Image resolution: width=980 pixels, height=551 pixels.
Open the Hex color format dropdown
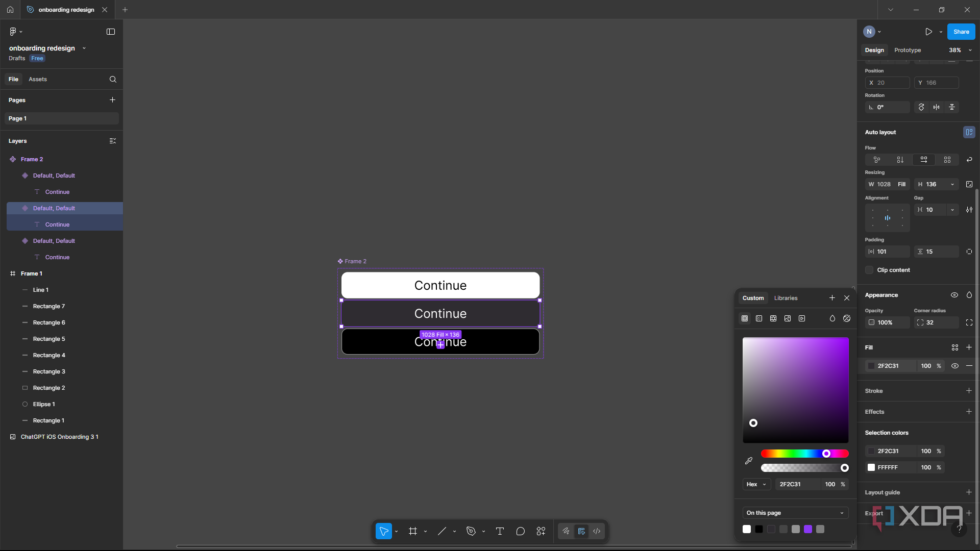click(756, 484)
